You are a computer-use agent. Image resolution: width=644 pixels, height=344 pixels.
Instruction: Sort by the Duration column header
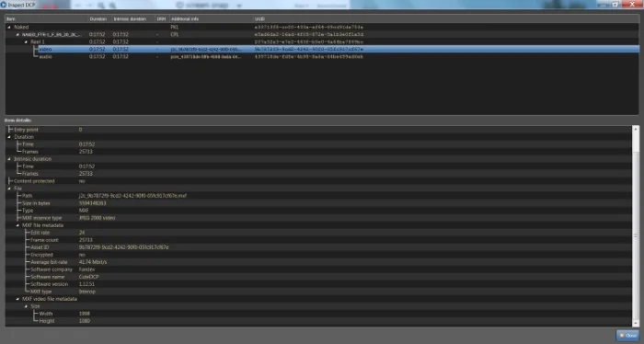(99, 19)
